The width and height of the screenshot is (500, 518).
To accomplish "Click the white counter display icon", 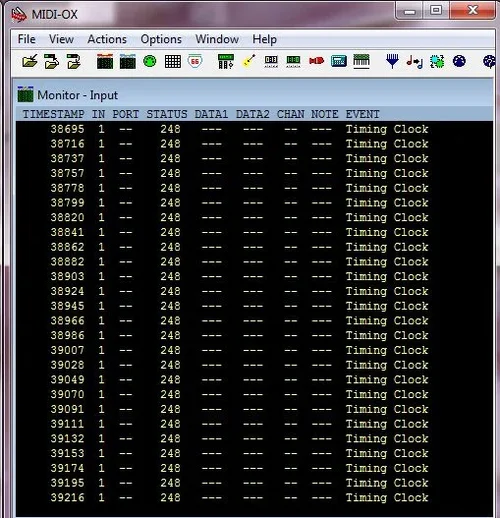I will click(271, 61).
